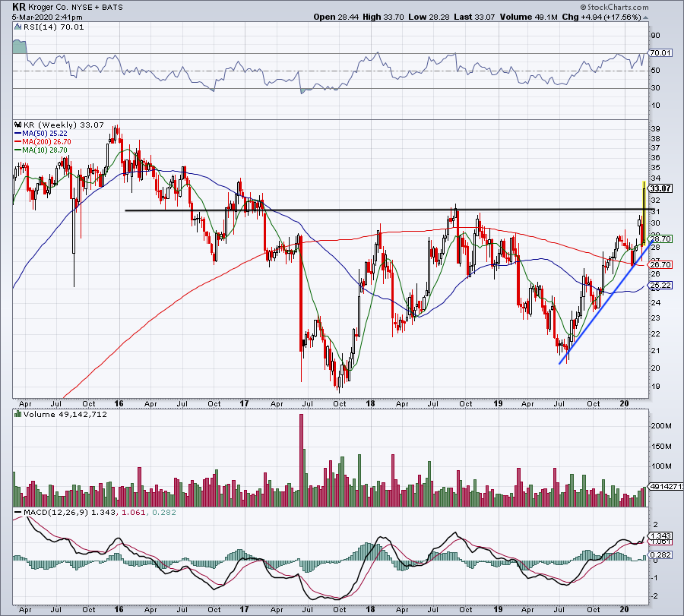The image size is (684, 616).
Task: Click the blue 25.22 price axis tag
Action: click(x=660, y=285)
